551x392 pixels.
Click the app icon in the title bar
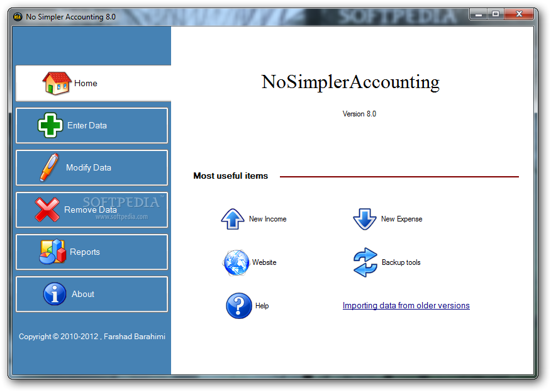tap(18, 16)
